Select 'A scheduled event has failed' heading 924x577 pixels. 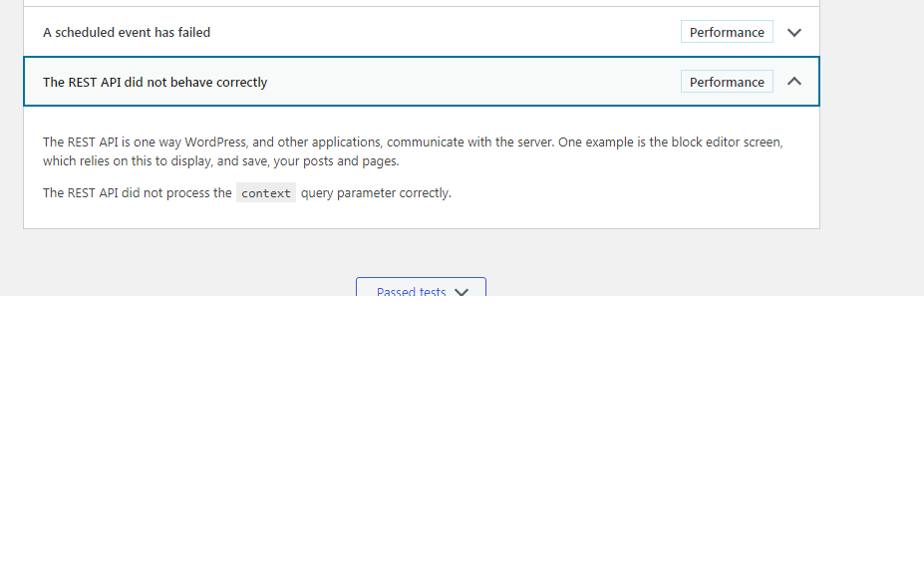point(127,33)
